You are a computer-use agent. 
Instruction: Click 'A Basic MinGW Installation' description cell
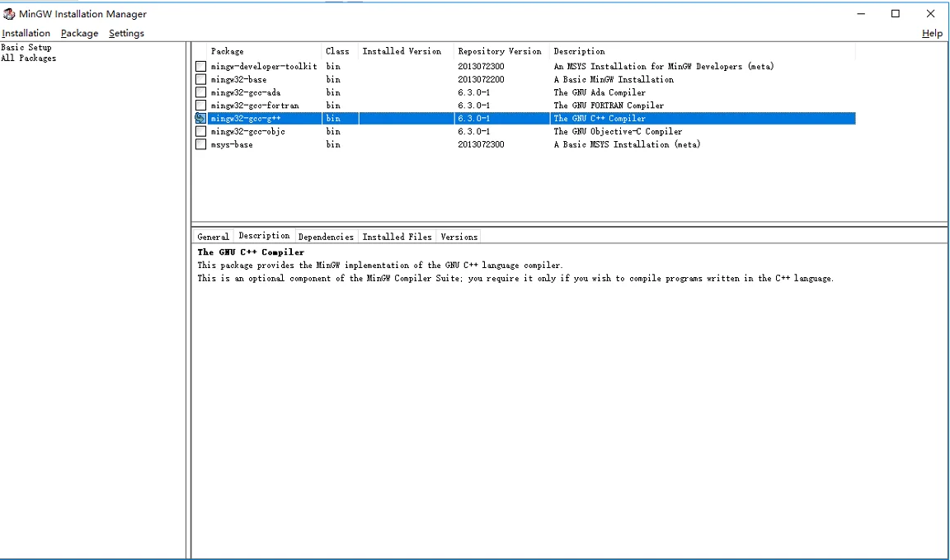tap(614, 79)
